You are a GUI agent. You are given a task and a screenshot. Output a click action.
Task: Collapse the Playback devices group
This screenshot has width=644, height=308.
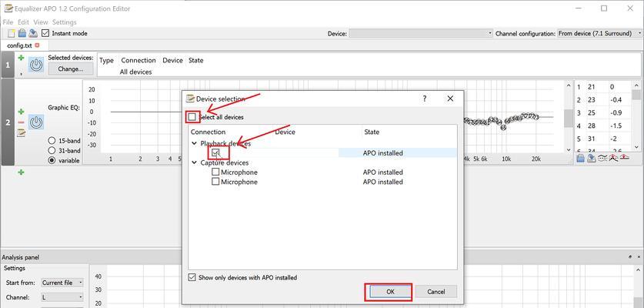[194, 143]
